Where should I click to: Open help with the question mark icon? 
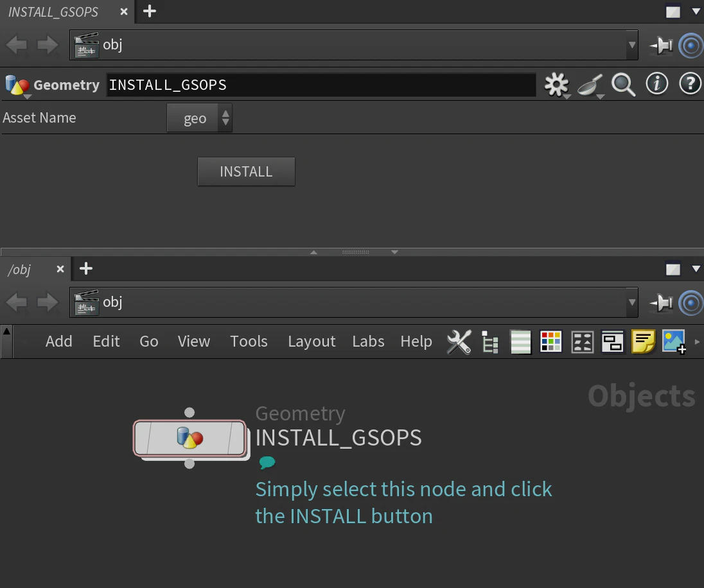pos(690,84)
